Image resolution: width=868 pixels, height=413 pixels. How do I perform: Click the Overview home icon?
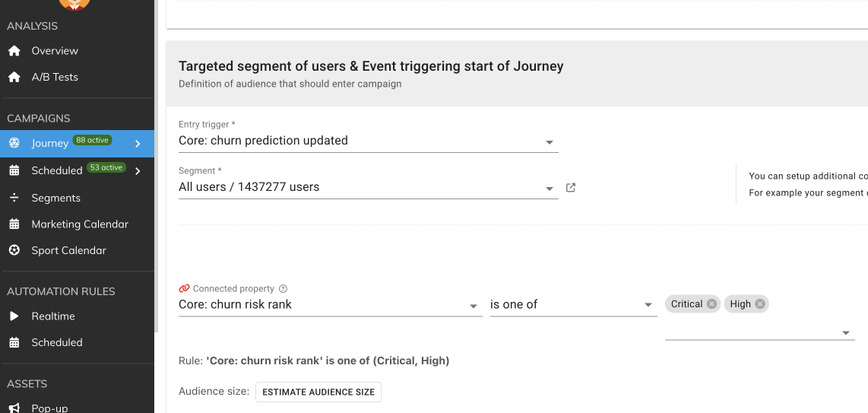coord(14,51)
